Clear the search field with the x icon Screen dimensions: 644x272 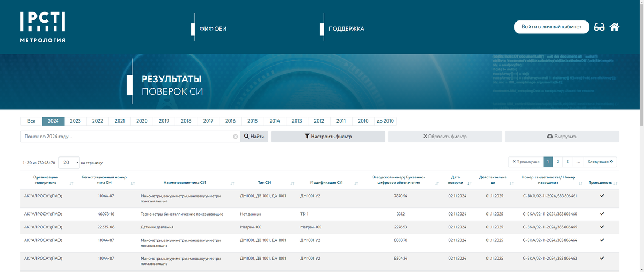[x=235, y=137]
